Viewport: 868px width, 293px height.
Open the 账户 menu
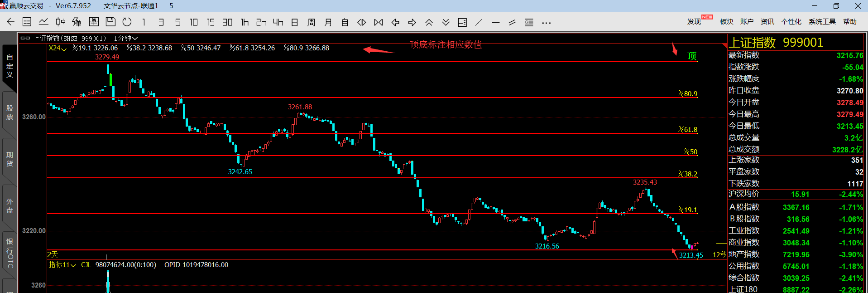(x=747, y=22)
